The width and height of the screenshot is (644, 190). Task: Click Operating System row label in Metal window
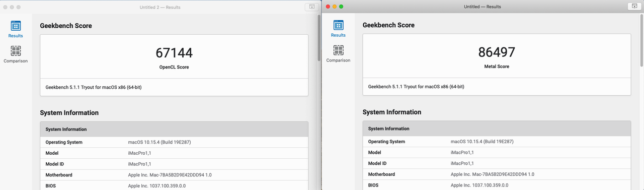386,142
